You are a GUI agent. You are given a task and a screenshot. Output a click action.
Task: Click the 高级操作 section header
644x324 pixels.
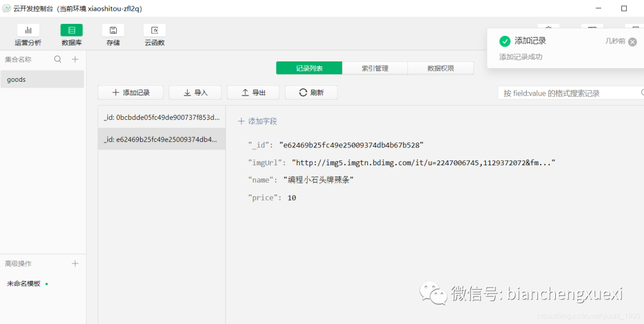click(x=18, y=264)
